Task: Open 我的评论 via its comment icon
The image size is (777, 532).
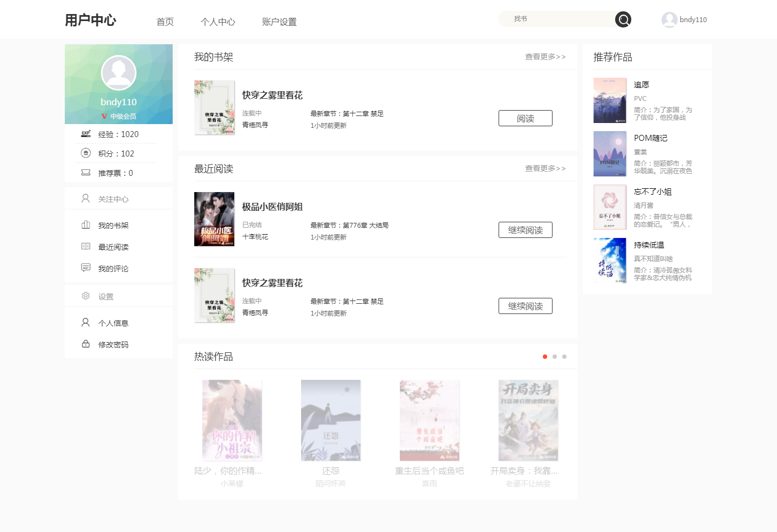Action: click(86, 268)
